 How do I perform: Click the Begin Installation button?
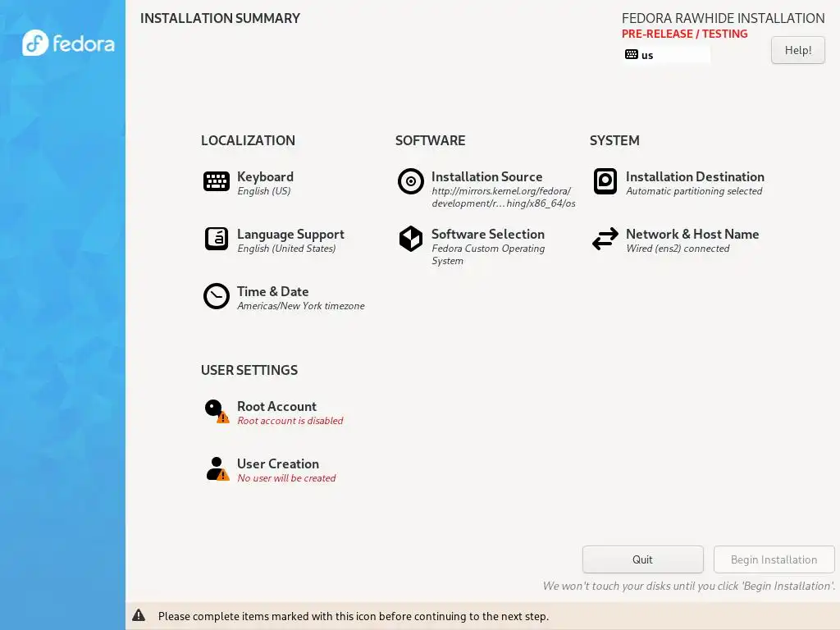pyautogui.click(x=774, y=559)
